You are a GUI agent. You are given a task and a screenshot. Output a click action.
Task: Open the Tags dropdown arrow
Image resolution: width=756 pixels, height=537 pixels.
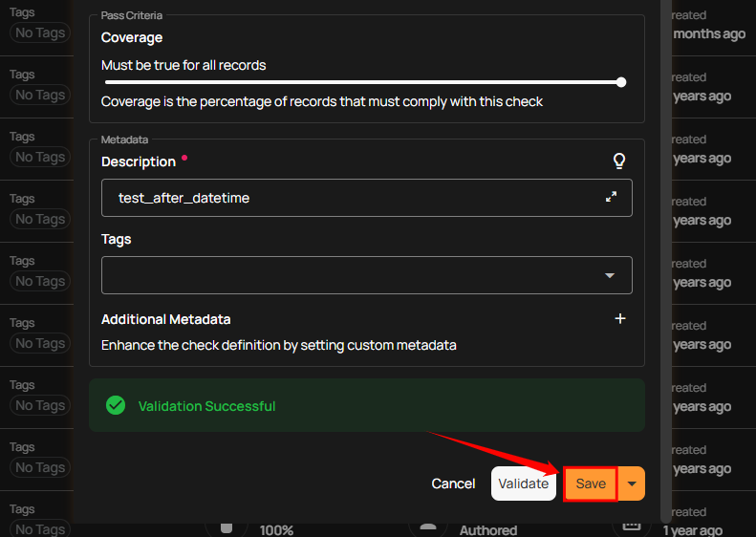(x=610, y=275)
